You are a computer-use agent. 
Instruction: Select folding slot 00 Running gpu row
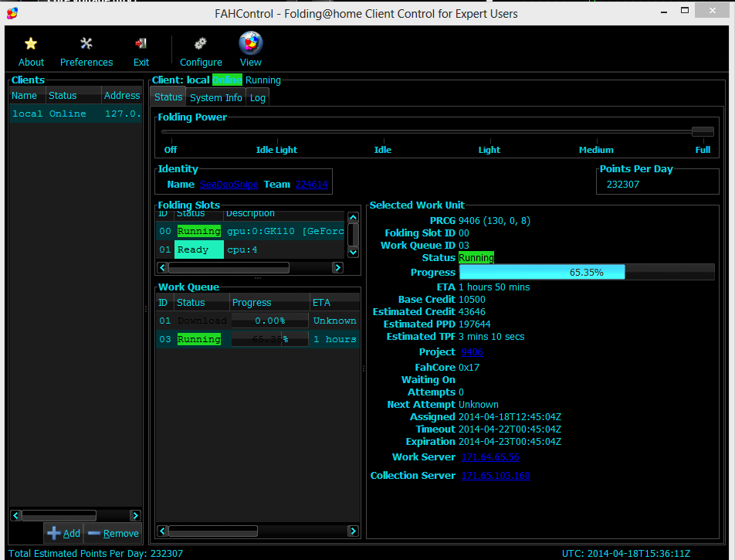(x=250, y=231)
